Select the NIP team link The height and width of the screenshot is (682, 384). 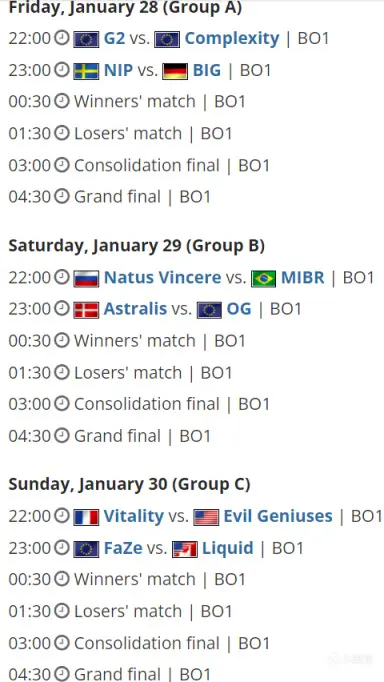(x=118, y=70)
